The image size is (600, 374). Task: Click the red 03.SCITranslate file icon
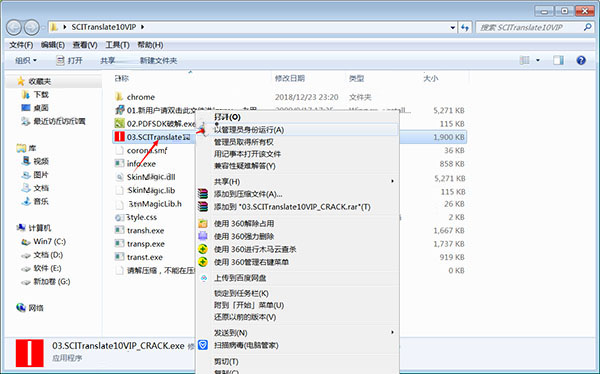[119, 137]
